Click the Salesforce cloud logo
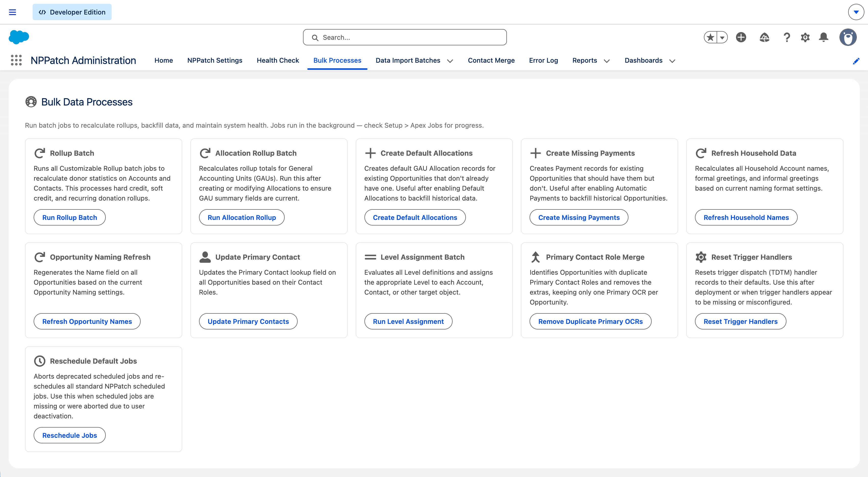 click(19, 37)
